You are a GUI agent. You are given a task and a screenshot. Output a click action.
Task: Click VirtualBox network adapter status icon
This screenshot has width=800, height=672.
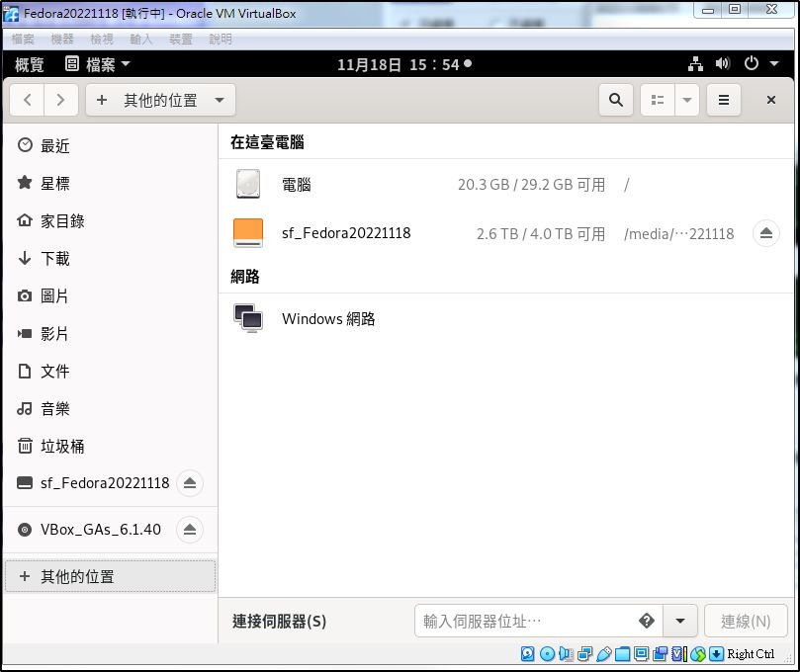coord(584,653)
